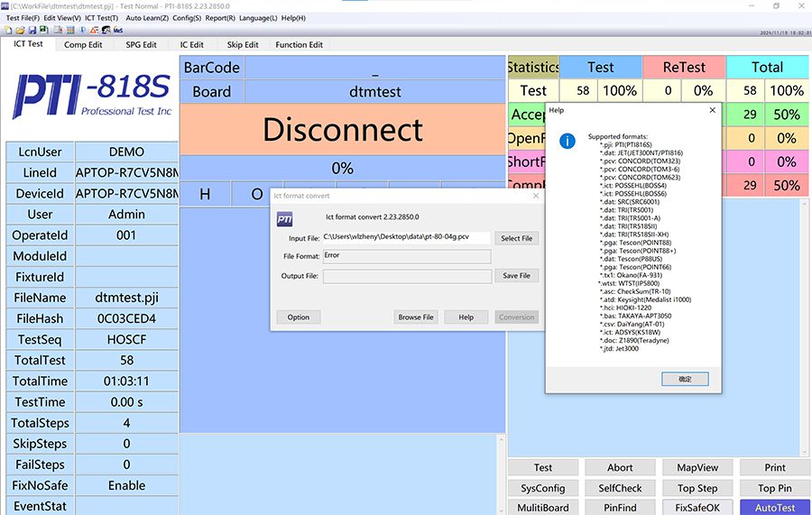Image resolution: width=812 pixels, height=515 pixels.
Task: Switch to the ICT Test tab
Action: 29,44
